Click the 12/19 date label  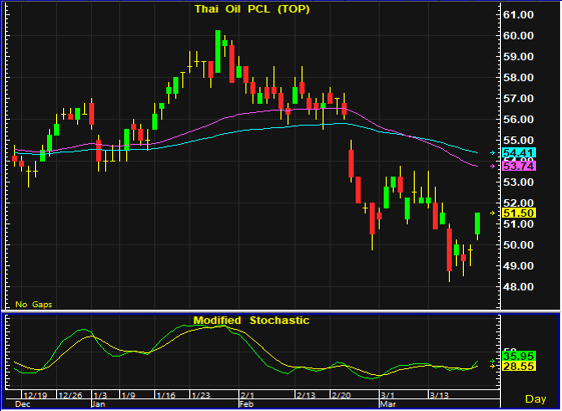[35, 395]
